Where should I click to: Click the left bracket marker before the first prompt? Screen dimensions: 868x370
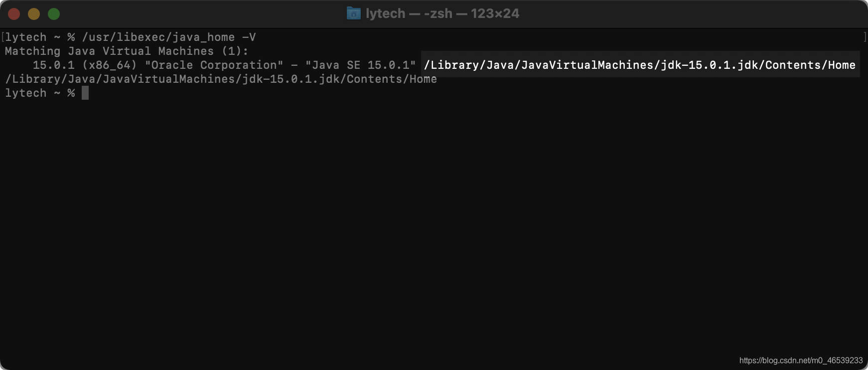pos(3,37)
